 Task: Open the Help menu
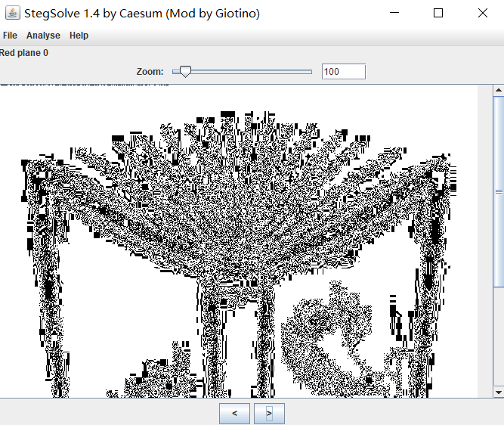click(79, 36)
